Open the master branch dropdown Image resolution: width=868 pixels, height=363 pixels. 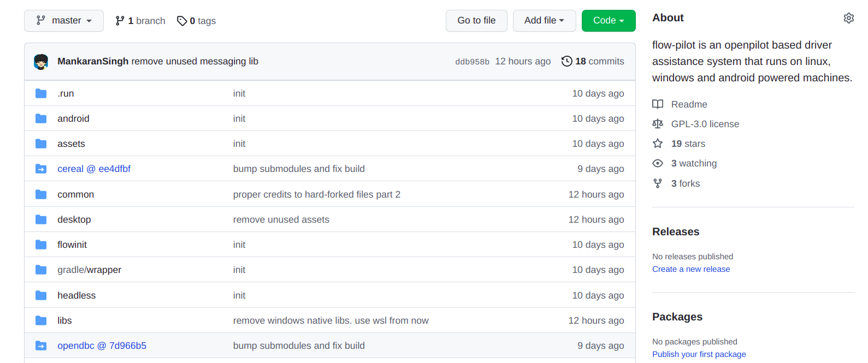[64, 21]
